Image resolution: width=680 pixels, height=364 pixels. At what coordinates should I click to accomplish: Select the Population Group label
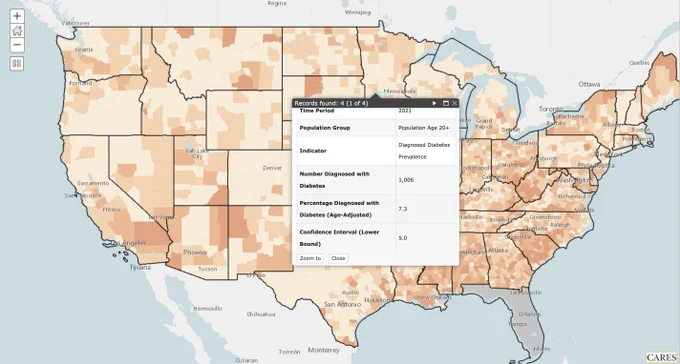324,128
